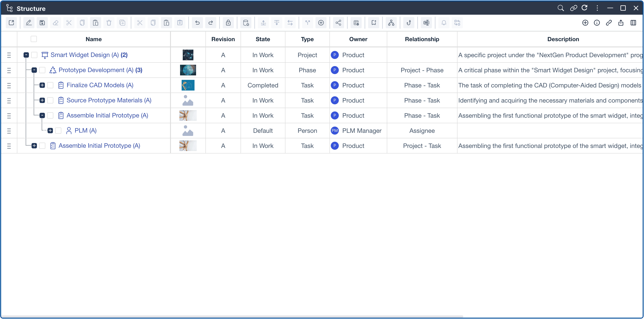Refresh the Structure view
Image resolution: width=644 pixels, height=319 pixels.
pyautogui.click(x=584, y=8)
